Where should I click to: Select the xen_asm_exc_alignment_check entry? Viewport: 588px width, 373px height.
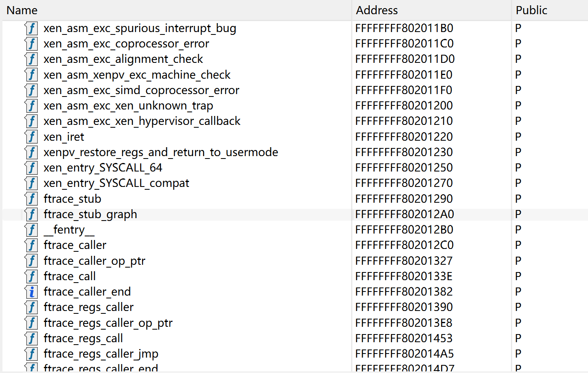point(123,59)
